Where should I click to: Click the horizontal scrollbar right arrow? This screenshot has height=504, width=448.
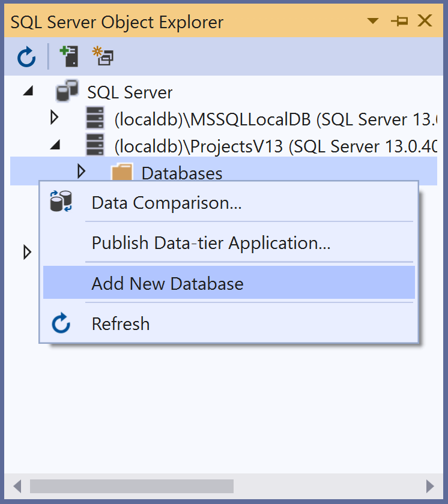pyautogui.click(x=430, y=486)
